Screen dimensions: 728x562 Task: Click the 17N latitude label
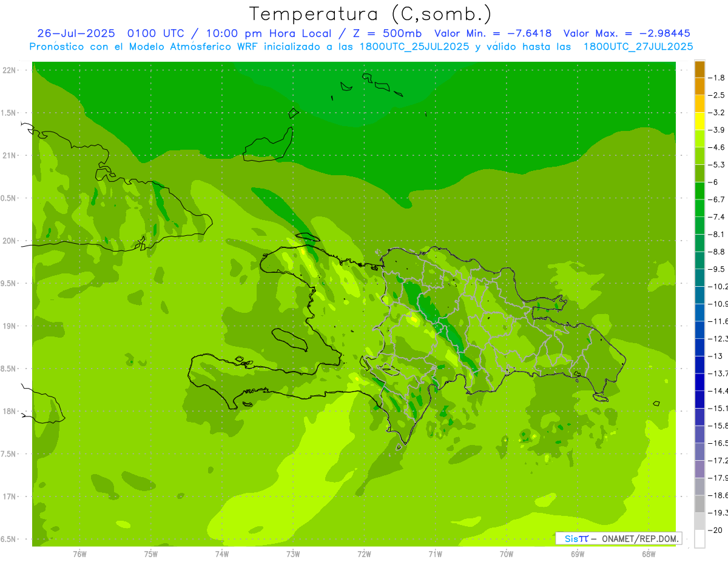click(10, 497)
